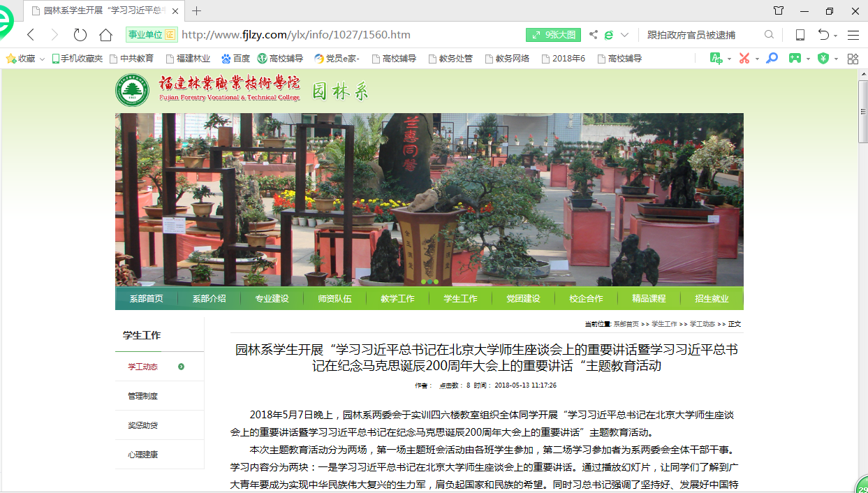Click the browser refresh icon
Screen dimensions: 868x493
(x=80, y=35)
